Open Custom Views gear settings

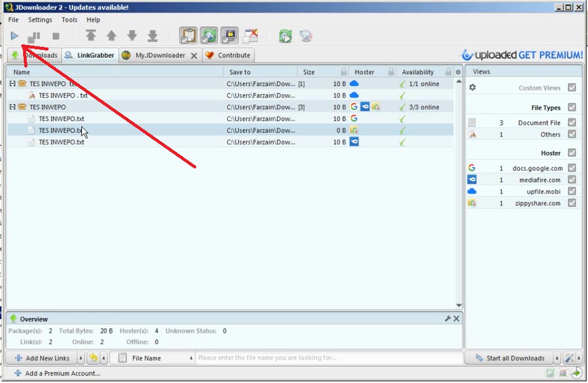(473, 88)
